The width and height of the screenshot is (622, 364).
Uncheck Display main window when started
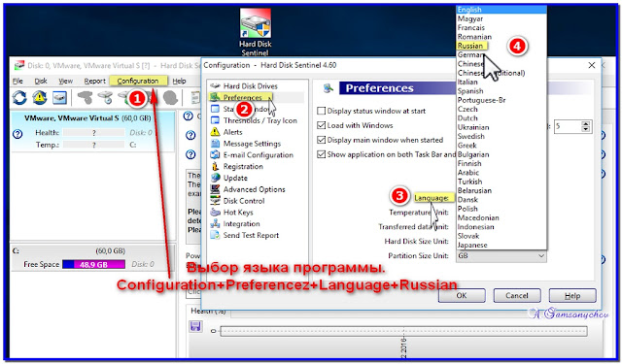(322, 140)
